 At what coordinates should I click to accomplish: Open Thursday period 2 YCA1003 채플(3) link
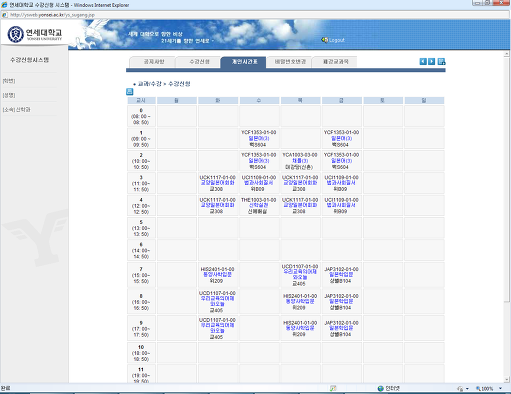pos(300,161)
